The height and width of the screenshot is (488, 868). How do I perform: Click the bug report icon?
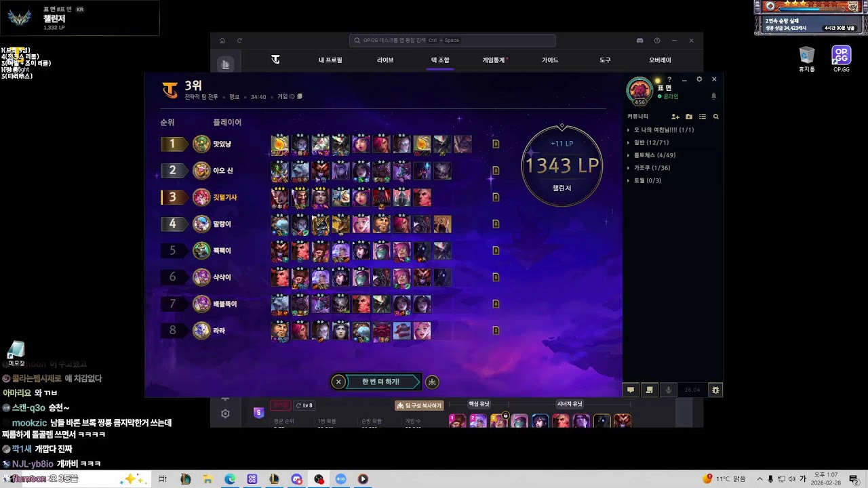point(715,390)
